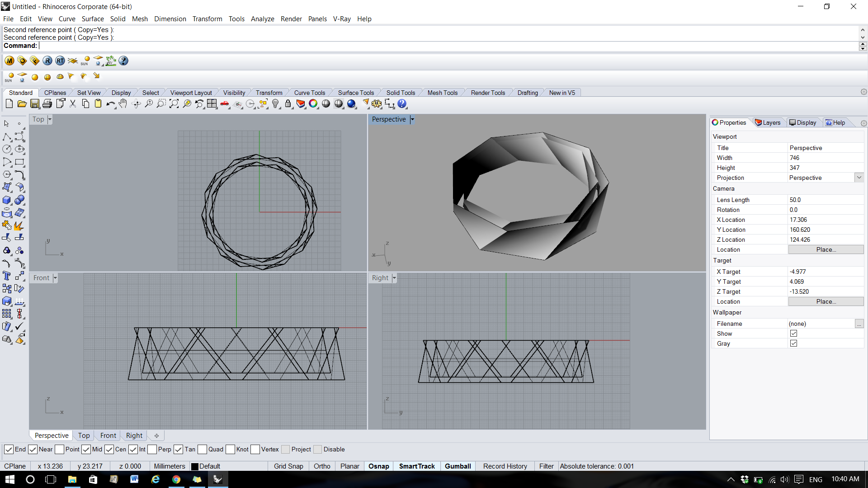Image resolution: width=868 pixels, height=488 pixels.
Task: Open File Explorer from the taskbar
Action: pyautogui.click(x=72, y=479)
